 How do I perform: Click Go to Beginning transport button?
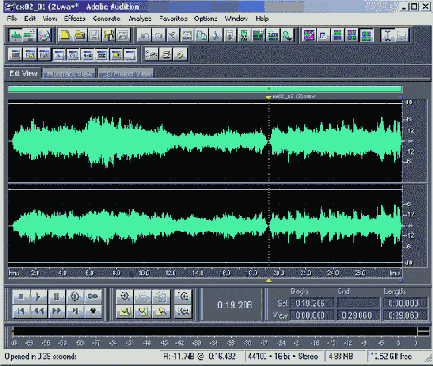click(x=21, y=311)
